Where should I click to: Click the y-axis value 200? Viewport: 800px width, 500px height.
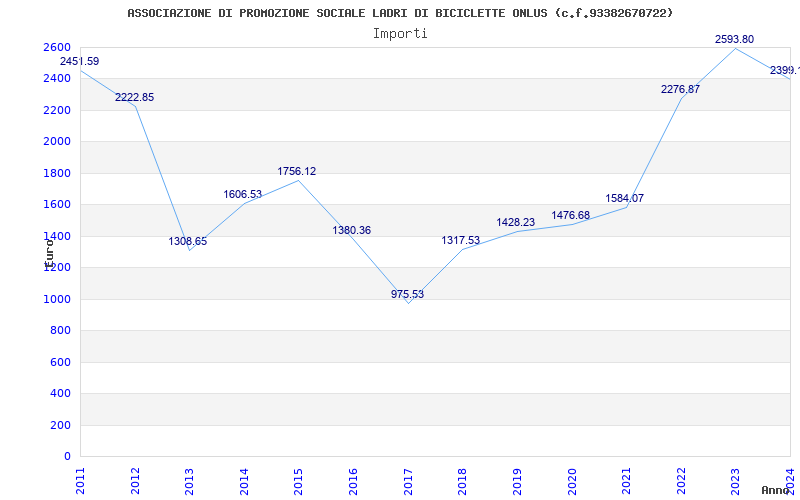pyautogui.click(x=60, y=425)
